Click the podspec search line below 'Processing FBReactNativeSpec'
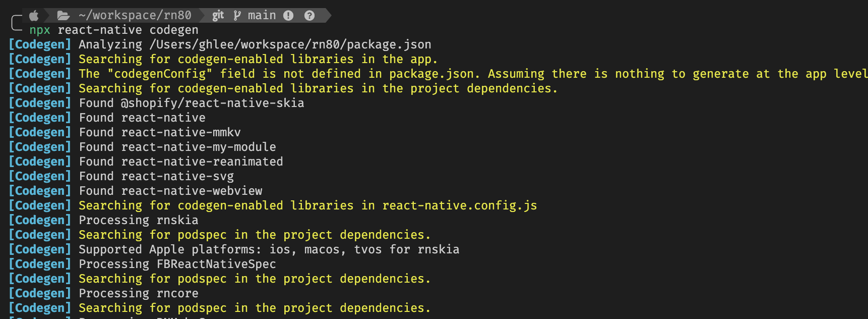Image resolution: width=868 pixels, height=319 pixels. tap(255, 279)
